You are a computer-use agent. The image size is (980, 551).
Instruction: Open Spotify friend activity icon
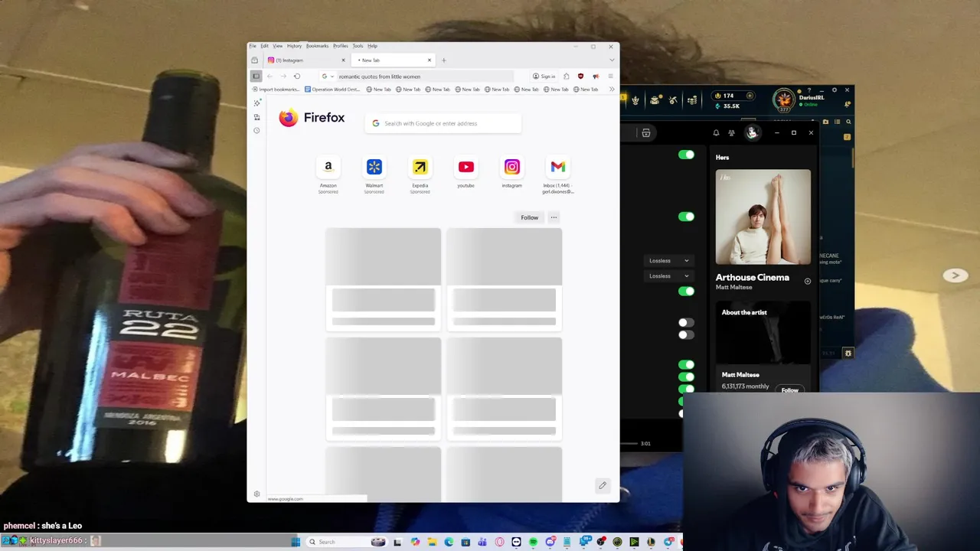pos(732,133)
